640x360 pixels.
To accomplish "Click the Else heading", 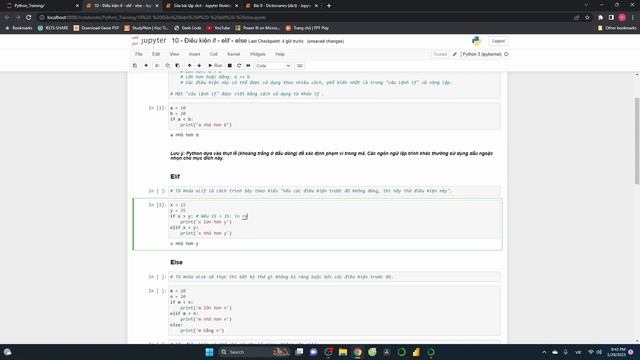I will click(176, 262).
